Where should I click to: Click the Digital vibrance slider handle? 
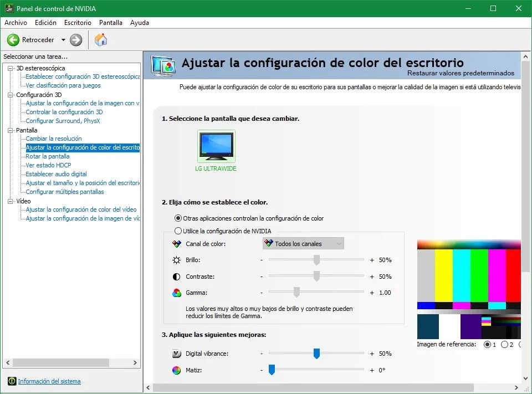point(316,354)
